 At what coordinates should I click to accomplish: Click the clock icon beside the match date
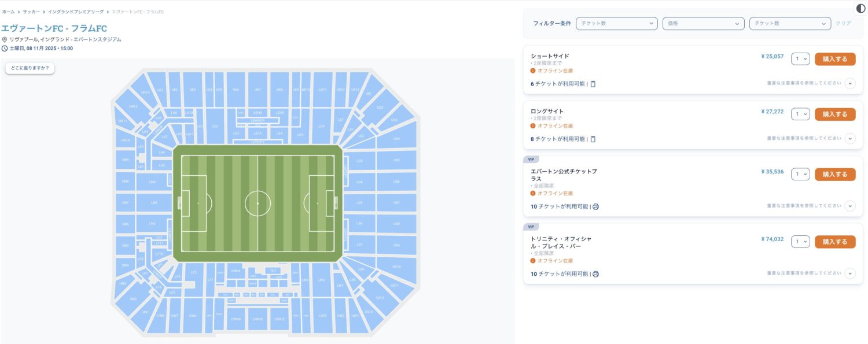click(5, 49)
